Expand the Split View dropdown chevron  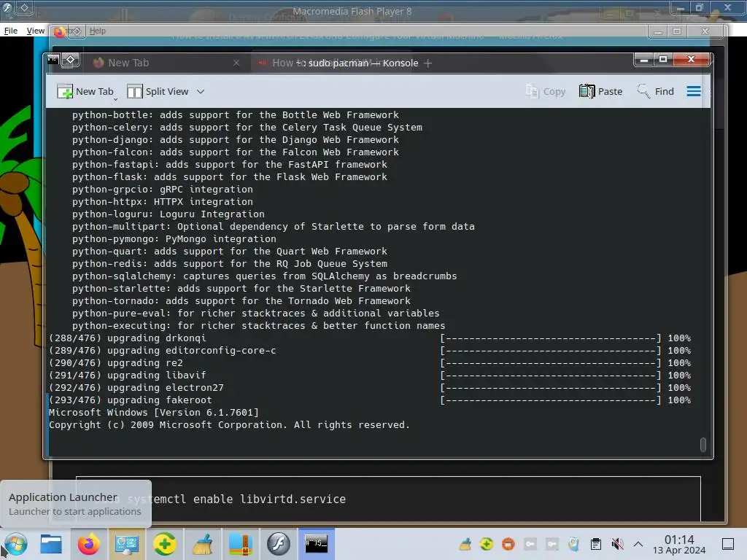(201, 91)
